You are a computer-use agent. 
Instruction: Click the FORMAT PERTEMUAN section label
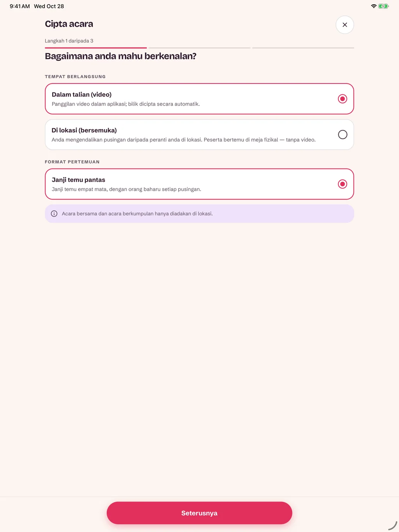click(72, 162)
